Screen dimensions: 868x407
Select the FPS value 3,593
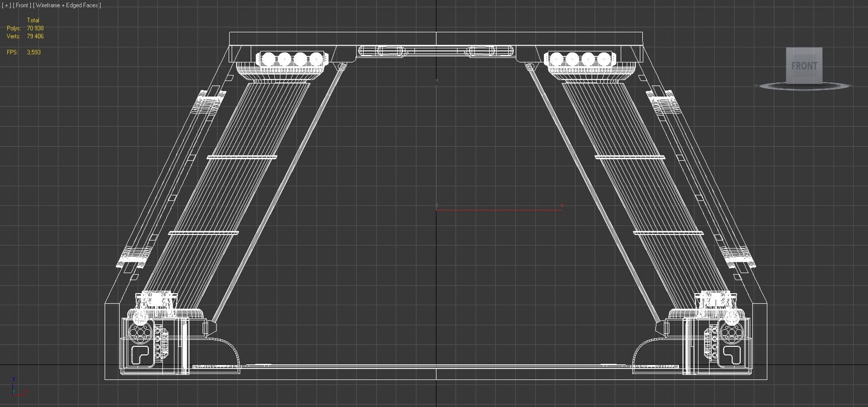point(34,52)
